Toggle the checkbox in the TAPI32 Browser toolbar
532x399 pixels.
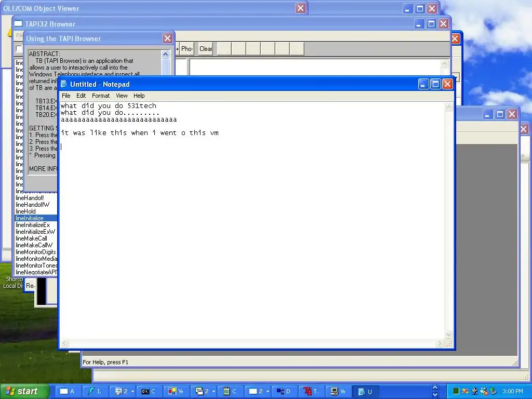point(19,49)
